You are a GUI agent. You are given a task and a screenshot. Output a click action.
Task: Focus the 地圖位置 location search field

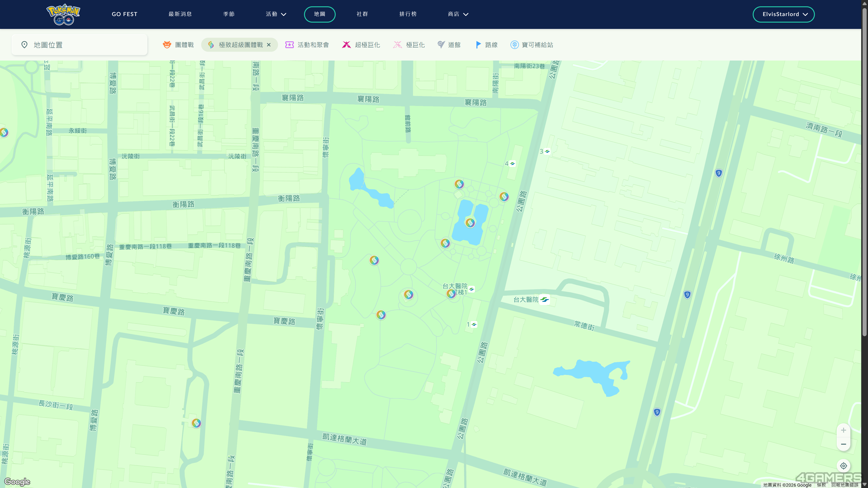click(x=80, y=45)
